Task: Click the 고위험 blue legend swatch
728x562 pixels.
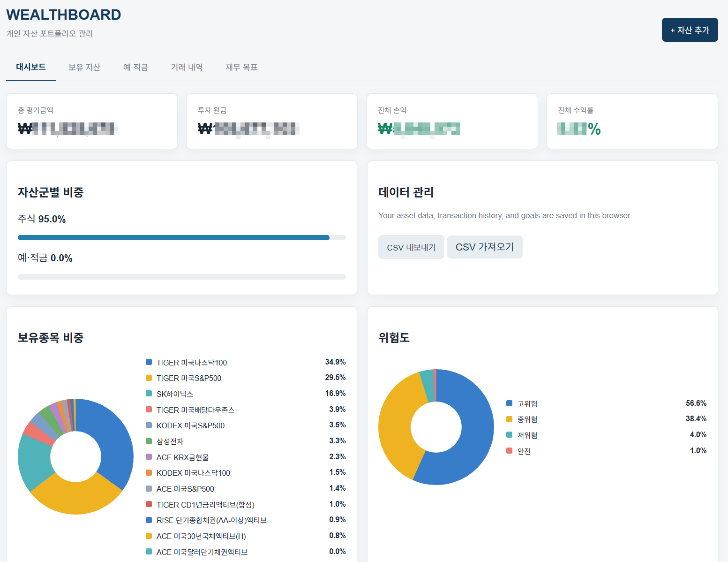Action: click(x=509, y=403)
